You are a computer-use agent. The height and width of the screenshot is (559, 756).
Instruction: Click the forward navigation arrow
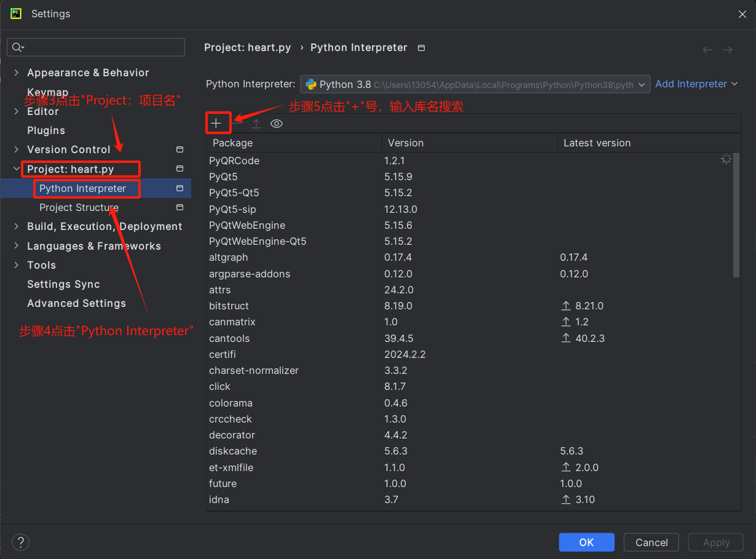pos(728,50)
